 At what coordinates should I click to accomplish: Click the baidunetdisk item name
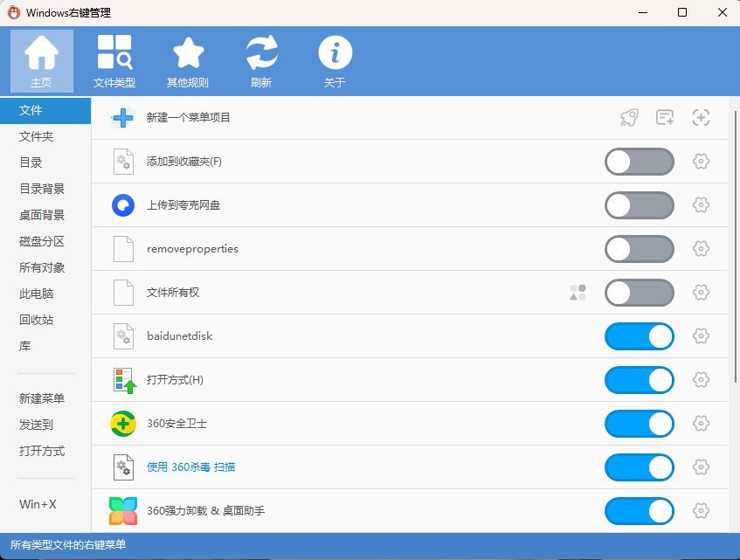tap(180, 335)
